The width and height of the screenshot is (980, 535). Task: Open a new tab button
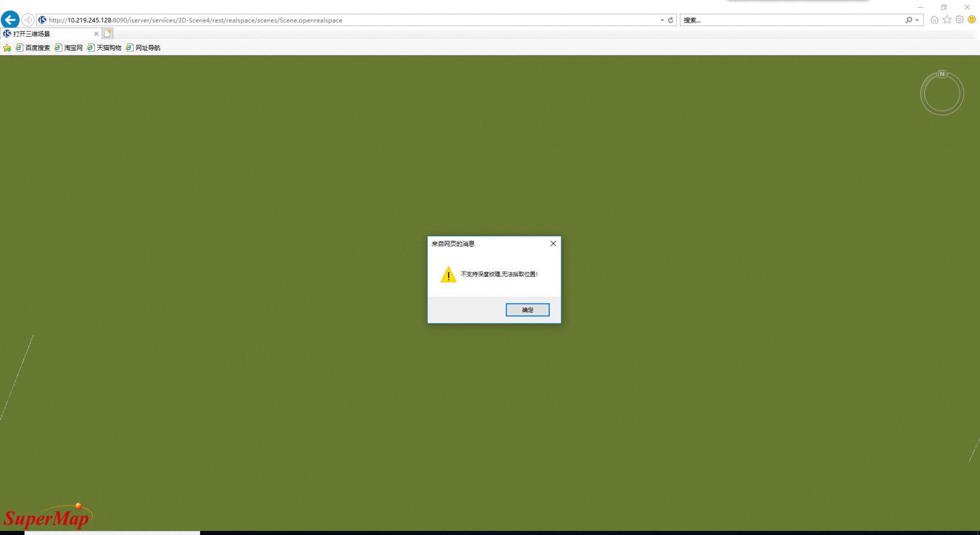click(x=107, y=34)
